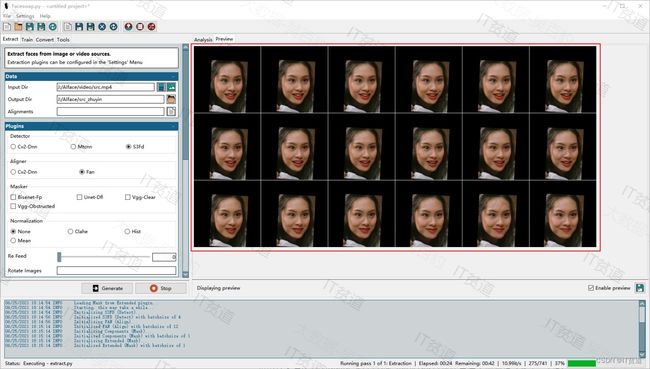Open the Settings menu
Screen dimensions: 650x369
[x=25, y=16]
